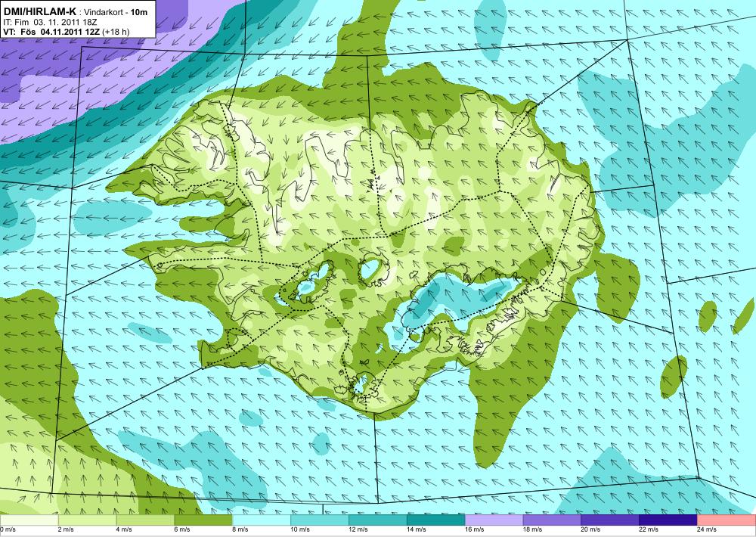Click the '0 m/s' legend label
Image resolution: width=756 pixels, height=537 pixels.
coord(8,529)
